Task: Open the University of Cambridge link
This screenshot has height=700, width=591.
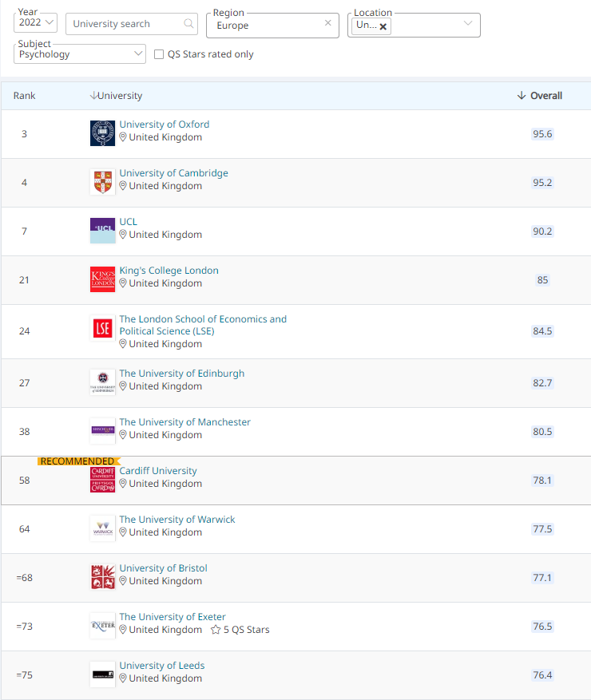Action: tap(174, 172)
